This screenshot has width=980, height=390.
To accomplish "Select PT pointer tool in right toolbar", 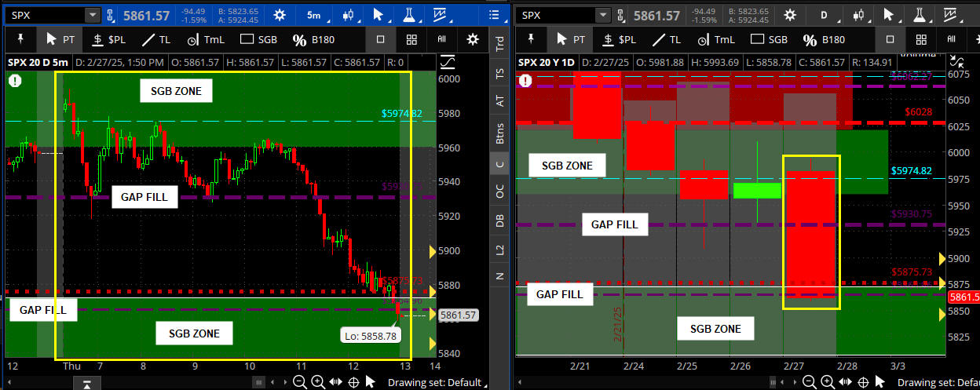I will 570,39.
